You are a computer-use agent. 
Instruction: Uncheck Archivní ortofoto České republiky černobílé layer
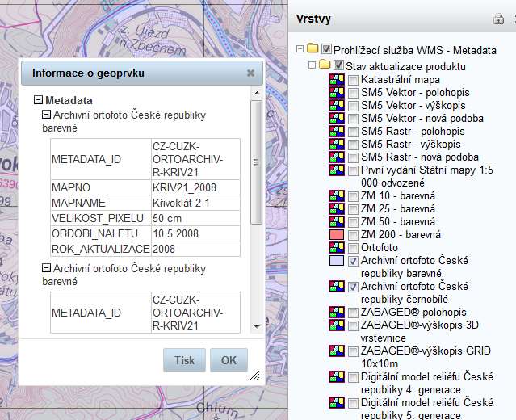(353, 287)
